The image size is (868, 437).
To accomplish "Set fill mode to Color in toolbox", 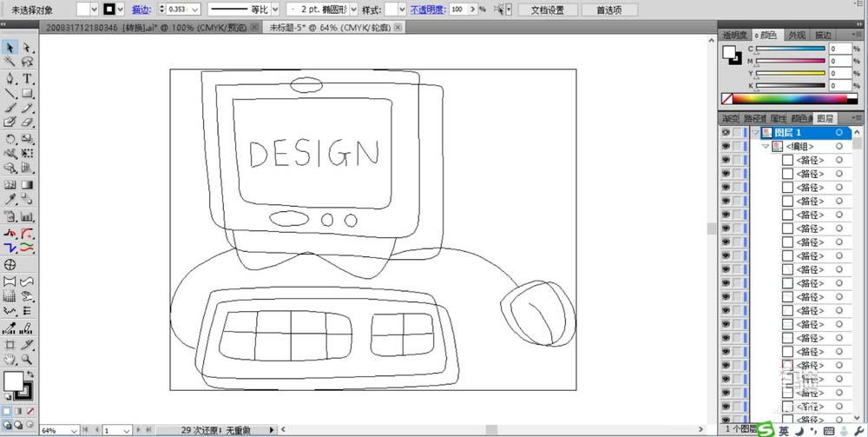I will [7, 412].
